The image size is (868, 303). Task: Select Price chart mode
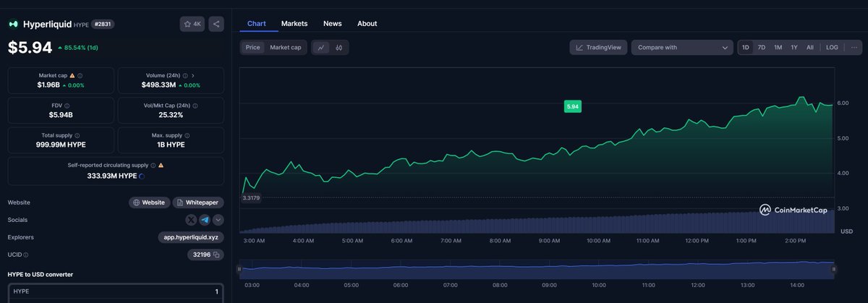(252, 47)
